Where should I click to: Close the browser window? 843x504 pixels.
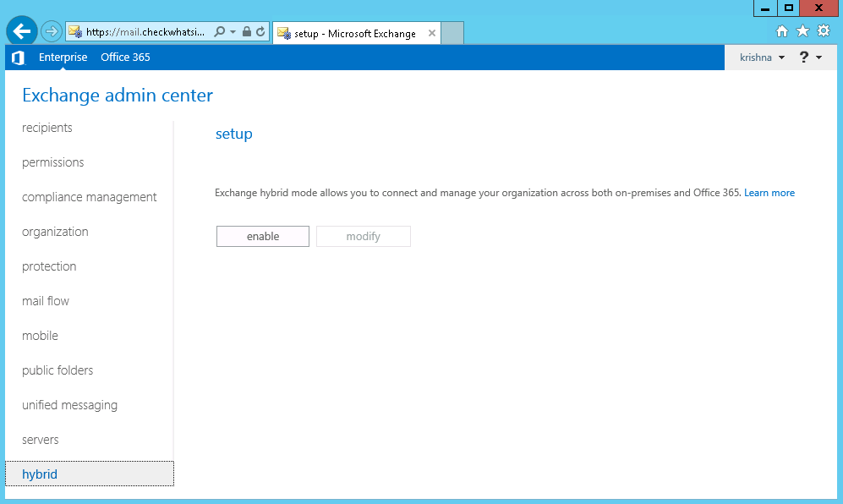818,8
